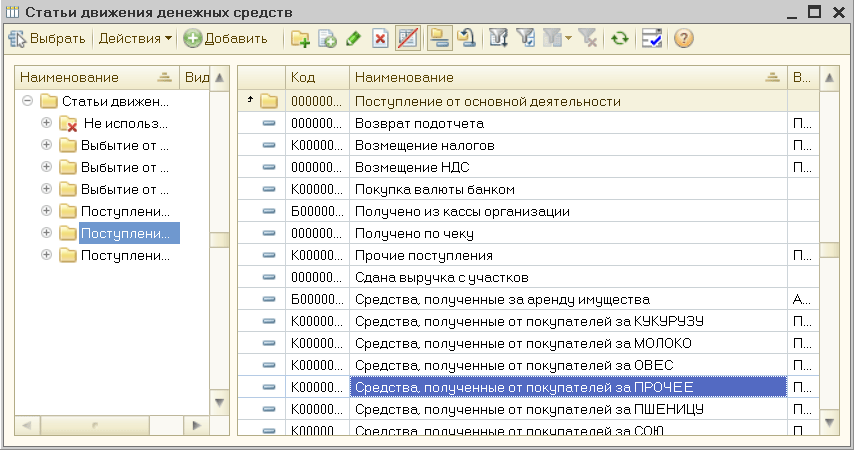The height and width of the screenshot is (450, 854).
Task: Expand the 'Не использ...' tree folder
Action: (x=46, y=123)
